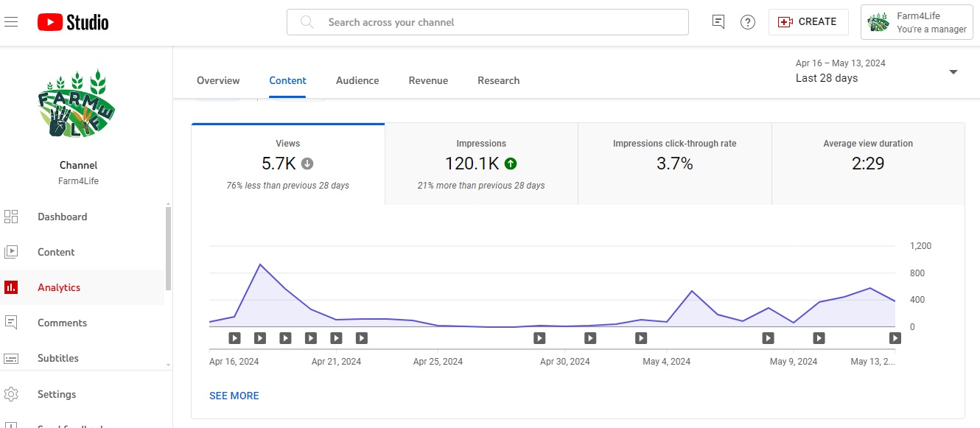The height and width of the screenshot is (428, 980).
Task: Switch to the Revenue tab
Action: pos(428,80)
